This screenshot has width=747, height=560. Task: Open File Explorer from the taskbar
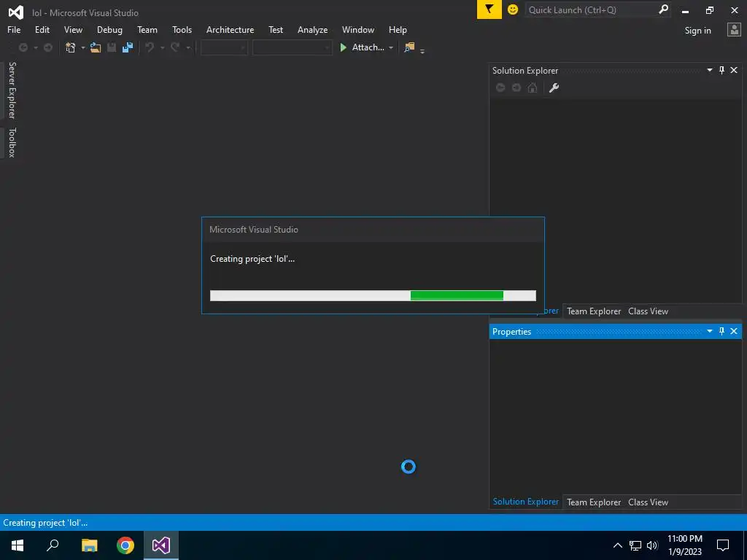89,545
